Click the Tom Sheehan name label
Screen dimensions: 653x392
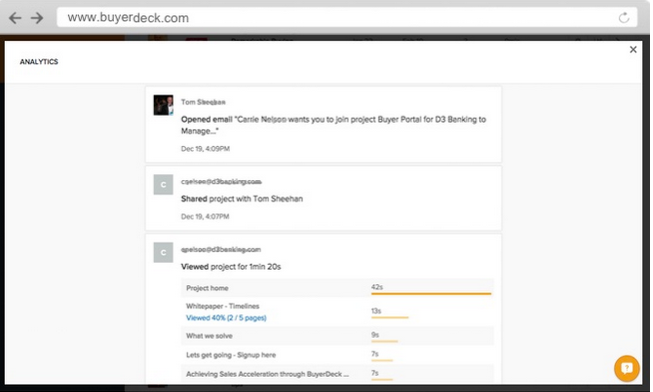[203, 102]
